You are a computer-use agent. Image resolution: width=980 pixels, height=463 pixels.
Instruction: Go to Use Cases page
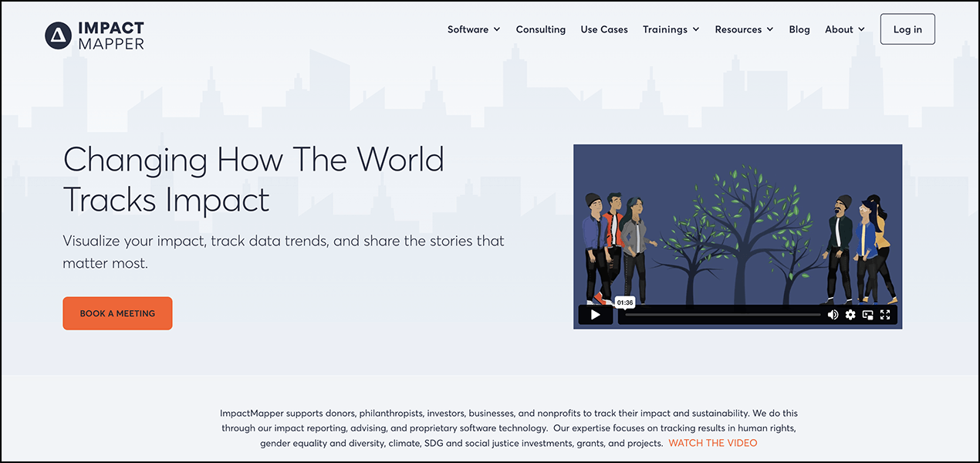[604, 29]
